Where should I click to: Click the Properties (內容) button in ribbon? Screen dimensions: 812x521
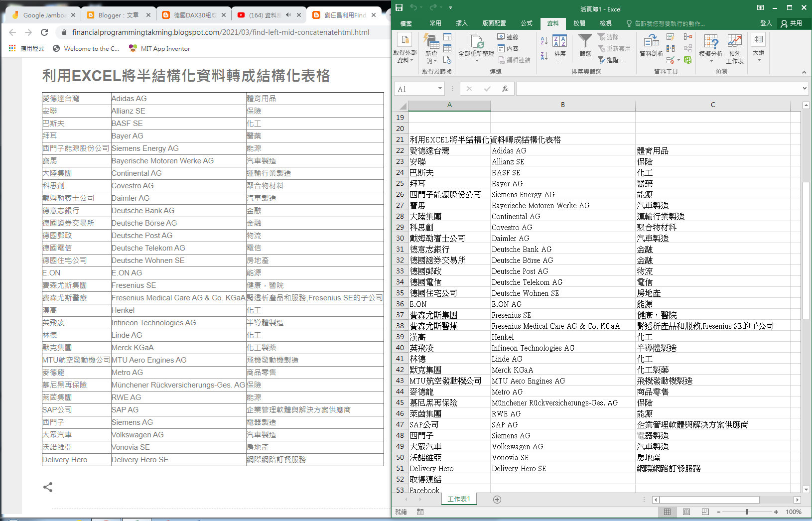[x=508, y=48]
